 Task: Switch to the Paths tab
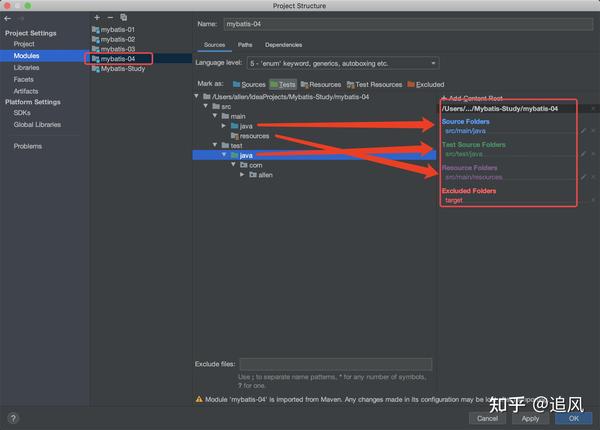pos(245,45)
